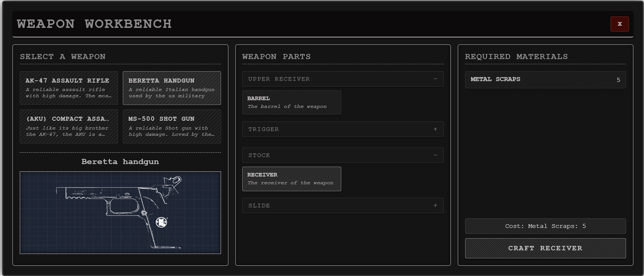Pick the (AKU) Compact Assault weapon card
The width and height of the screenshot is (644, 276).
[69, 126]
